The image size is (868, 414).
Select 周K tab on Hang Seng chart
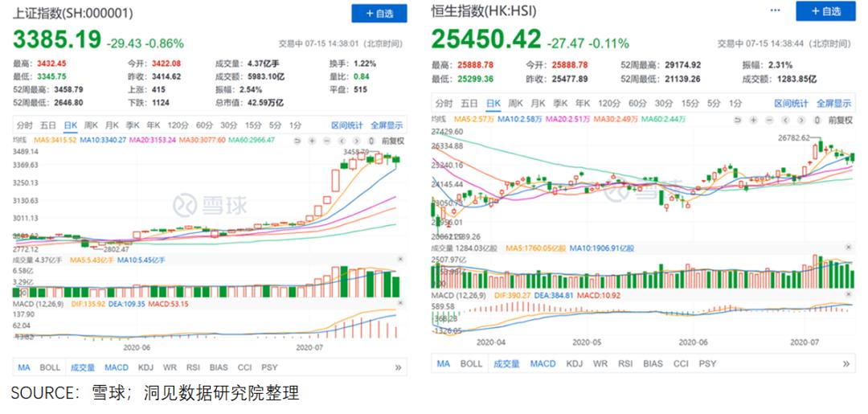pos(516,103)
